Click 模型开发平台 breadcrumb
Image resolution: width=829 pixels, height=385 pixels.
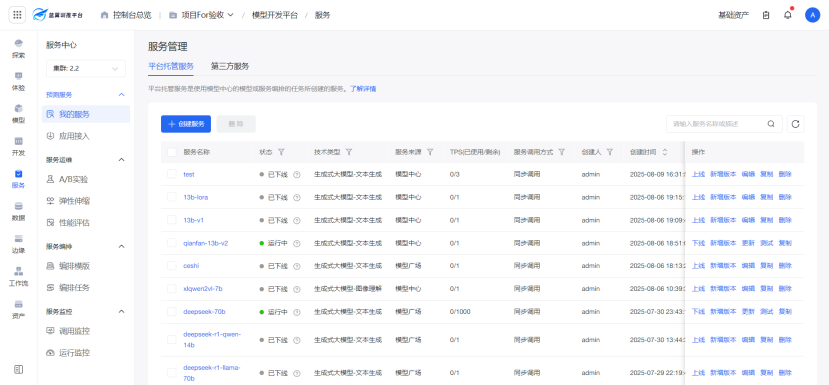tap(275, 15)
